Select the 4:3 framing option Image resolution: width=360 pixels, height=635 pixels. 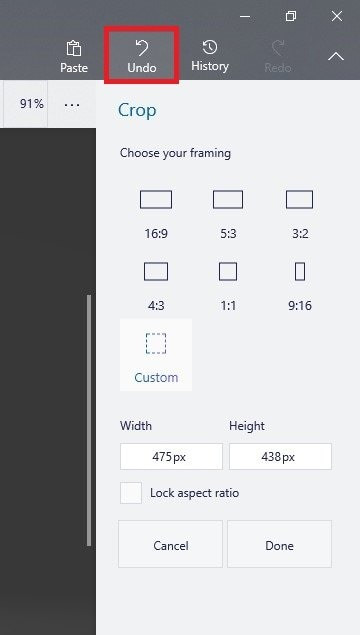(x=156, y=286)
